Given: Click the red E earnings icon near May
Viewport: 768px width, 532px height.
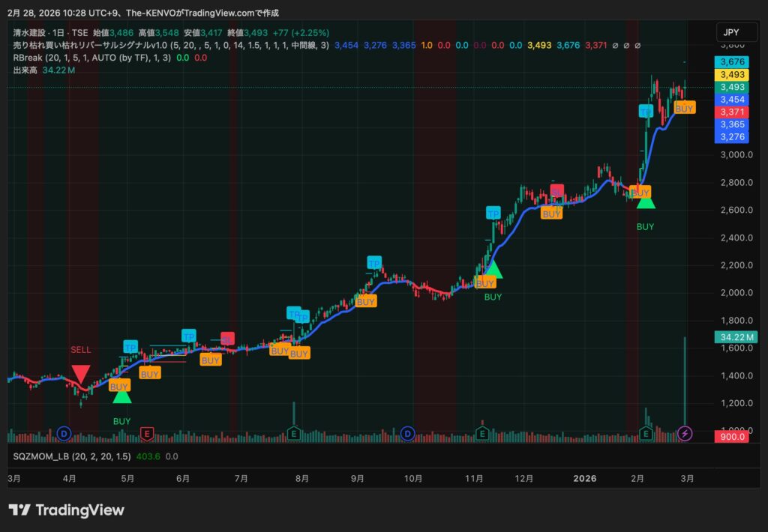Looking at the screenshot, I should [x=147, y=432].
